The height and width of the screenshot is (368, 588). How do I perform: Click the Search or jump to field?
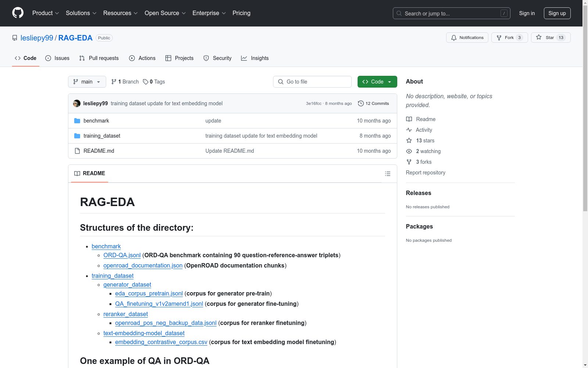pyautogui.click(x=452, y=13)
